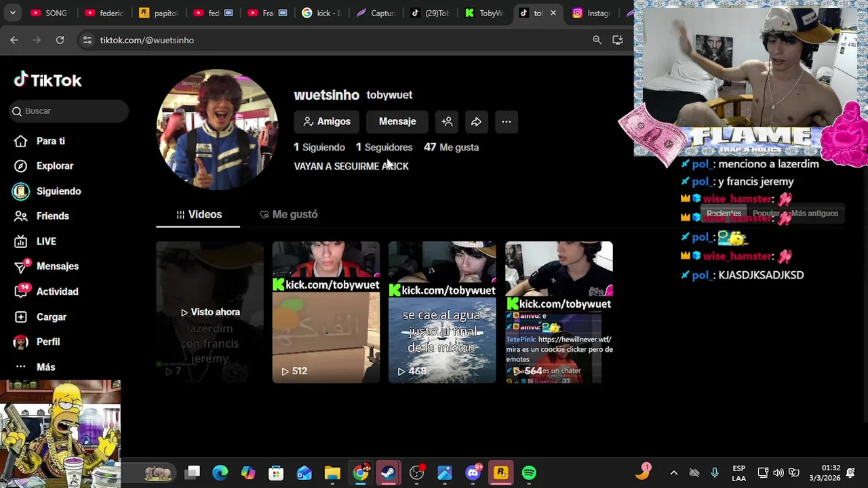The width and height of the screenshot is (868, 488).
Task: Open the video with 468 views
Action: tap(442, 312)
